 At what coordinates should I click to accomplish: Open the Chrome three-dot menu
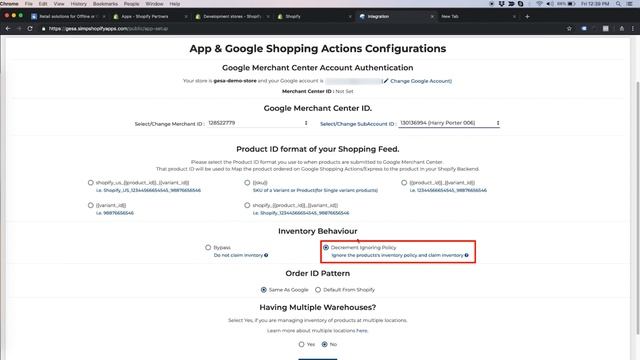coord(633,29)
